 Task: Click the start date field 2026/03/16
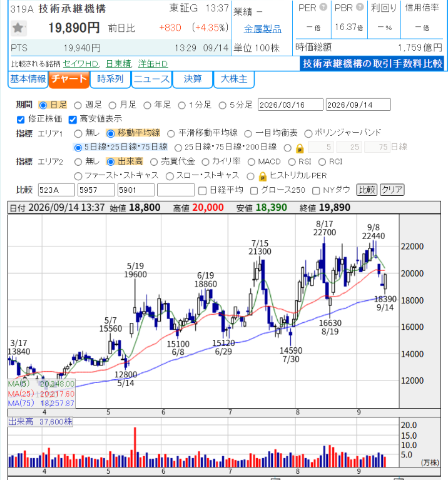(290, 105)
